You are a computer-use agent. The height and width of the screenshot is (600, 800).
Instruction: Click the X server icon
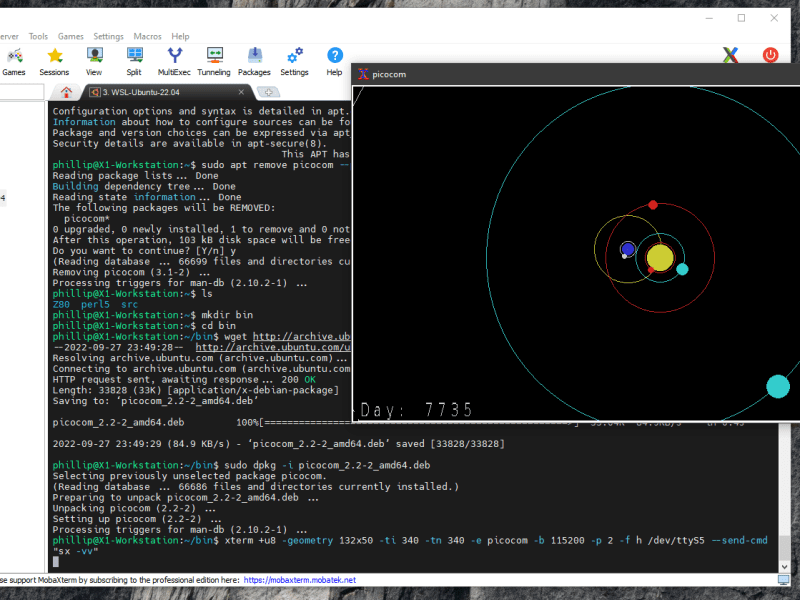pos(730,55)
